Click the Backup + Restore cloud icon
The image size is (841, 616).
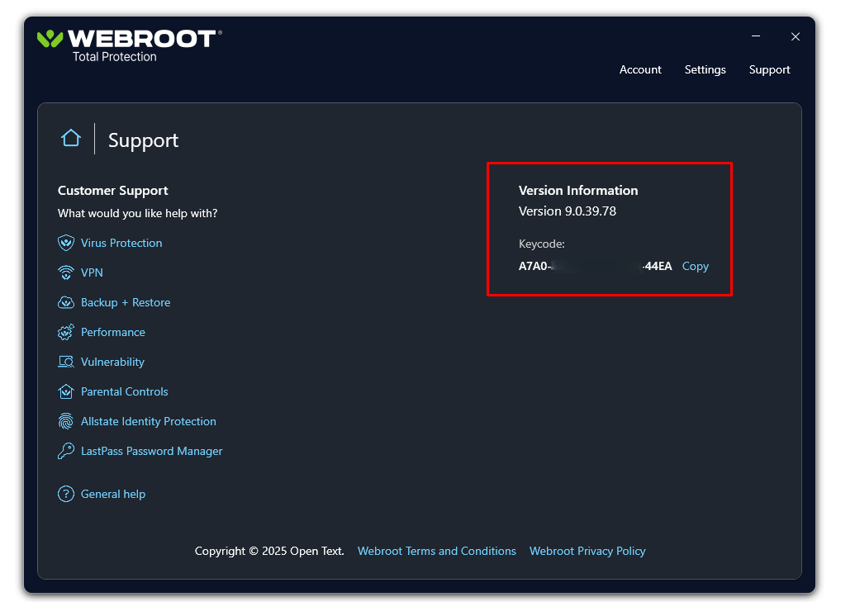pyautogui.click(x=66, y=302)
